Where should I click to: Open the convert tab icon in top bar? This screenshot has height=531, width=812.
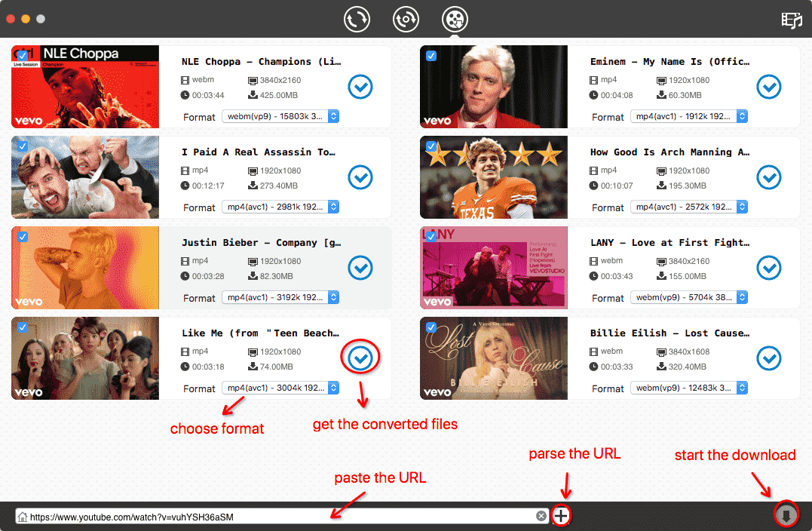tap(357, 19)
